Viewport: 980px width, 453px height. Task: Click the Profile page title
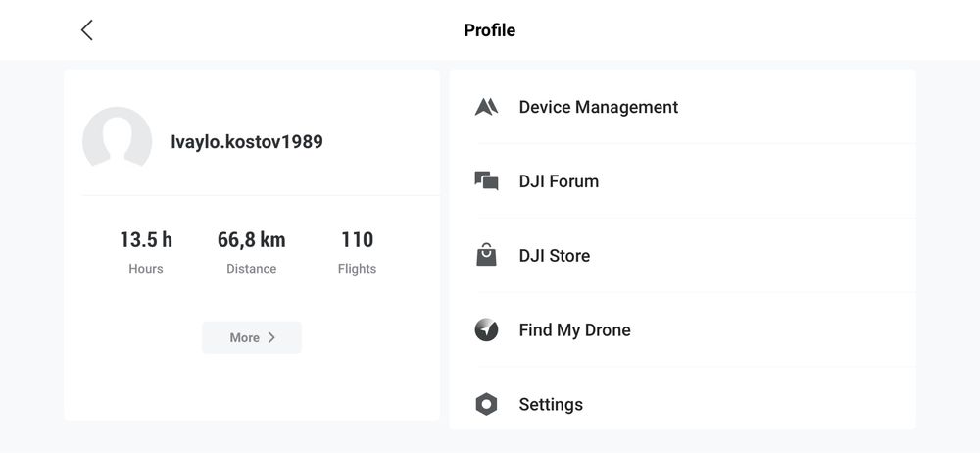tap(489, 30)
